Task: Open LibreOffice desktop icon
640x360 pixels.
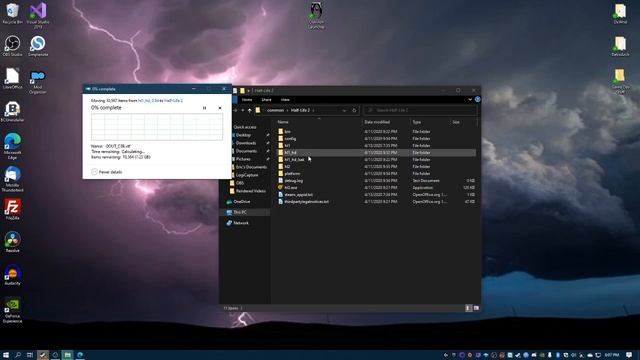Action: [x=12, y=78]
